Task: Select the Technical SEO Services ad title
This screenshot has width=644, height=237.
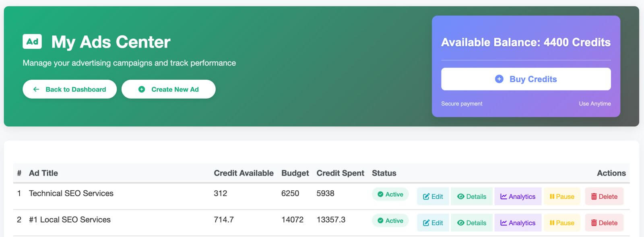Action: 71,194
